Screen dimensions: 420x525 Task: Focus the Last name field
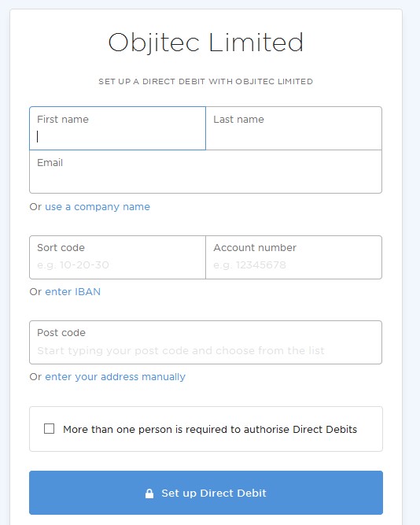pos(294,128)
